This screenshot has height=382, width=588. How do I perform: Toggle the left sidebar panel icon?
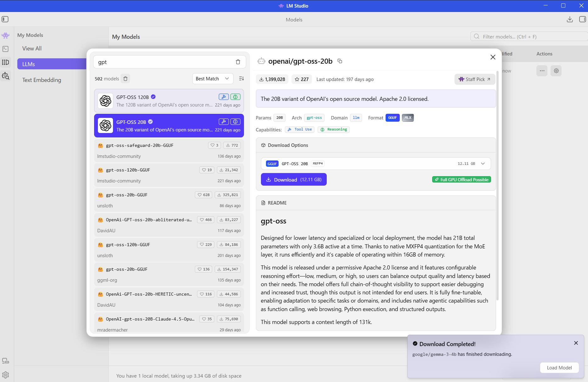[x=5, y=20]
